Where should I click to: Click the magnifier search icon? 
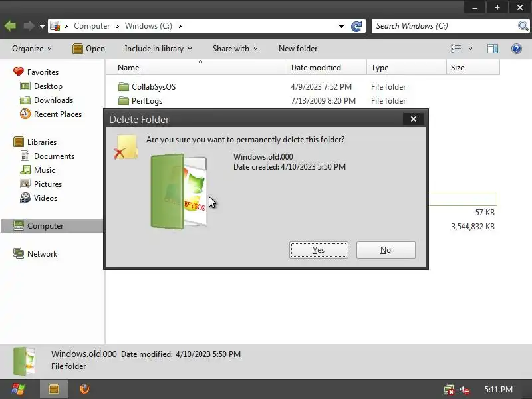point(523,26)
